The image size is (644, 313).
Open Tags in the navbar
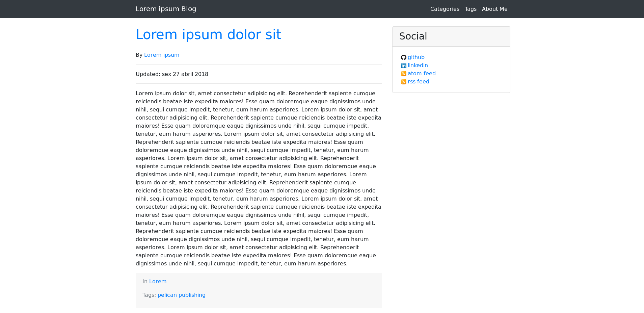[x=471, y=9]
